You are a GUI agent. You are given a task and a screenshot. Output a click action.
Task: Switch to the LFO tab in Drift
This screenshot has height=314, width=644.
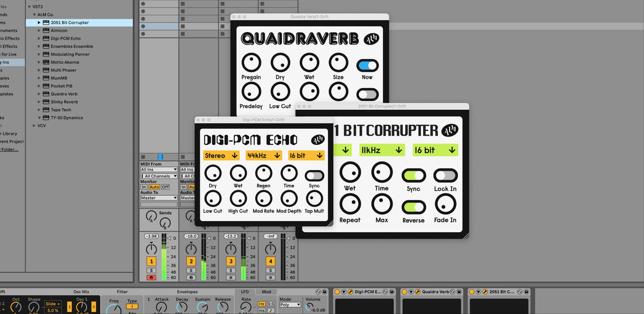point(245,292)
